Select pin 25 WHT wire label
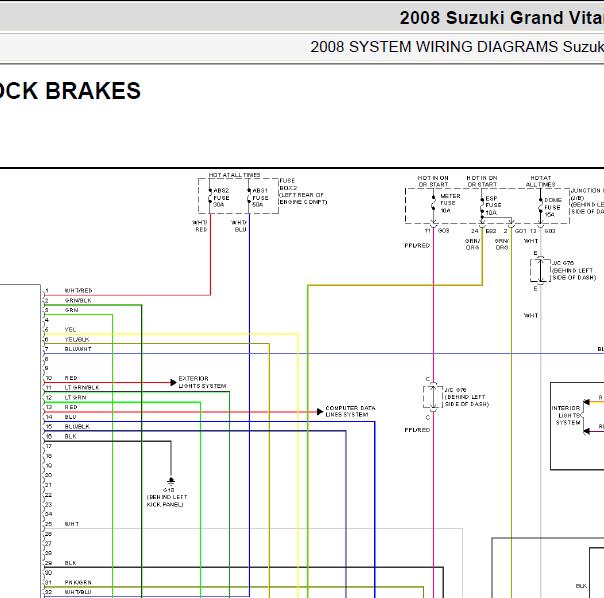The image size is (604, 598). click(72, 524)
